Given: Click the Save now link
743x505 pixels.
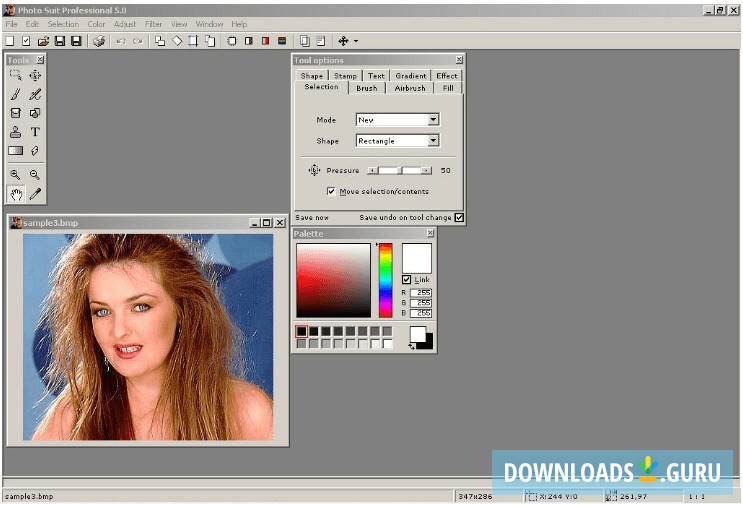Looking at the screenshot, I should coord(312,217).
